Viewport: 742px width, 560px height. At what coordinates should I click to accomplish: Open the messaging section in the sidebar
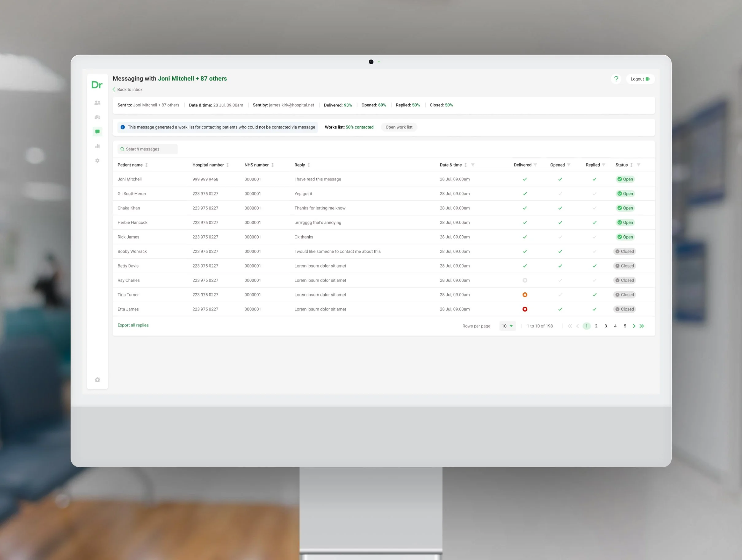(x=97, y=131)
